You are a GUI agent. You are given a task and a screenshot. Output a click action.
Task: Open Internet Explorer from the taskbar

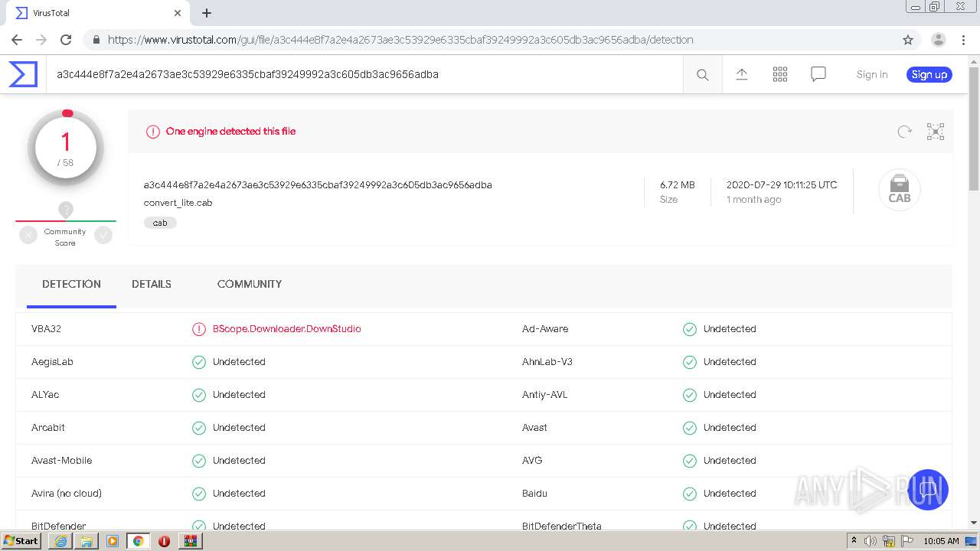tap(60, 541)
